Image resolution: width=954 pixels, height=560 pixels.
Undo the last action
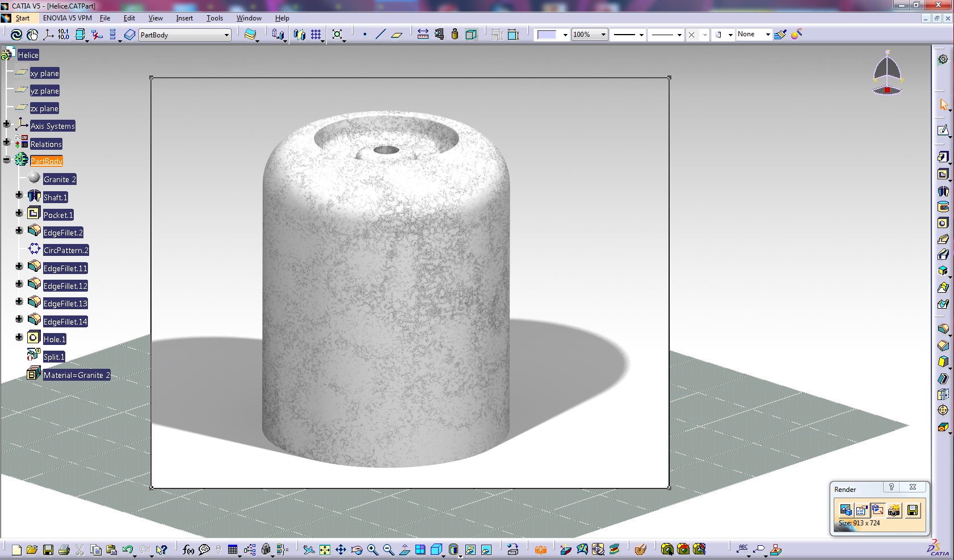128,550
